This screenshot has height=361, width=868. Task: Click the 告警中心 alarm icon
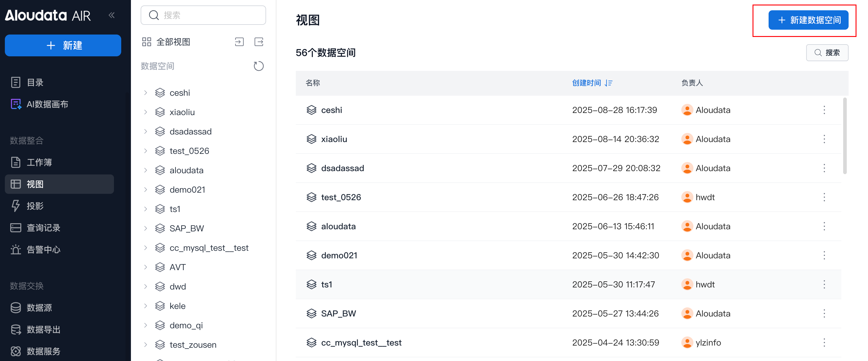[15, 250]
